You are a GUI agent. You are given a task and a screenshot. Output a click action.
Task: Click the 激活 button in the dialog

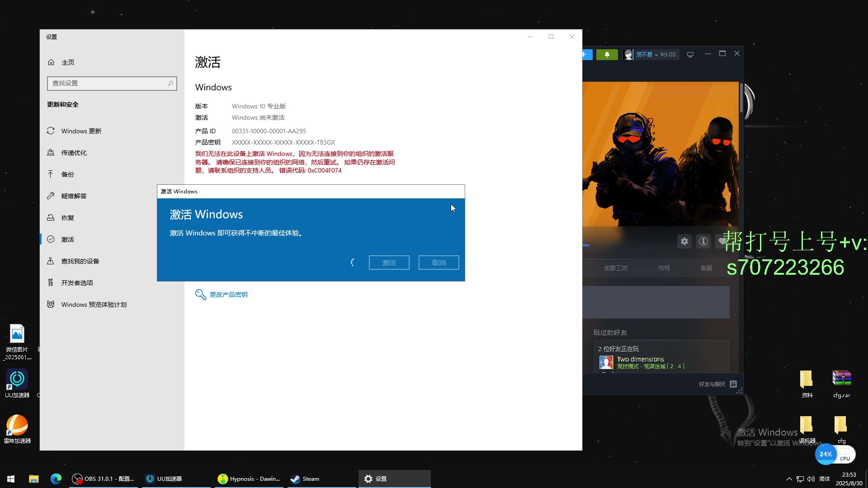[x=389, y=263]
